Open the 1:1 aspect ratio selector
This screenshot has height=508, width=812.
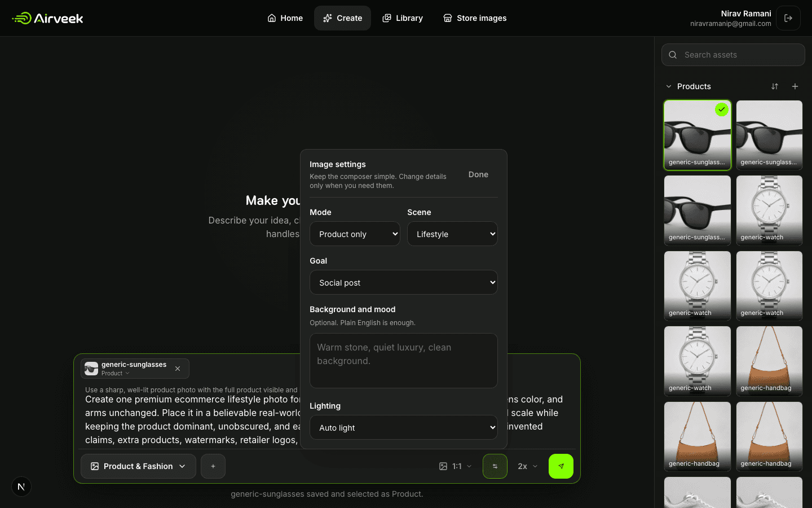[456, 466]
